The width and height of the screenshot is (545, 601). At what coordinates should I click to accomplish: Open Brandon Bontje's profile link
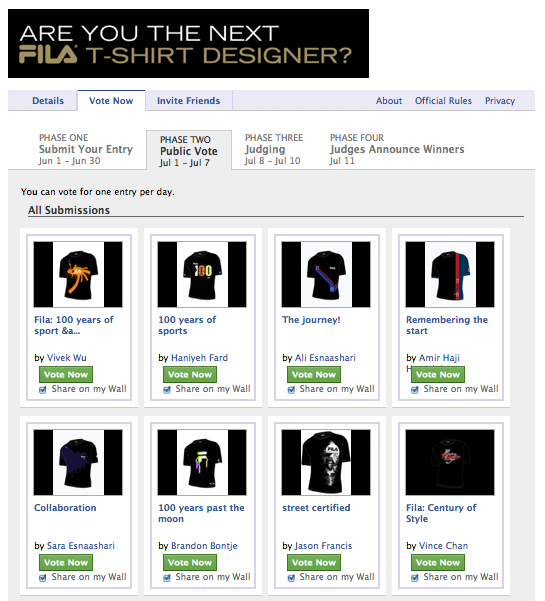click(204, 545)
